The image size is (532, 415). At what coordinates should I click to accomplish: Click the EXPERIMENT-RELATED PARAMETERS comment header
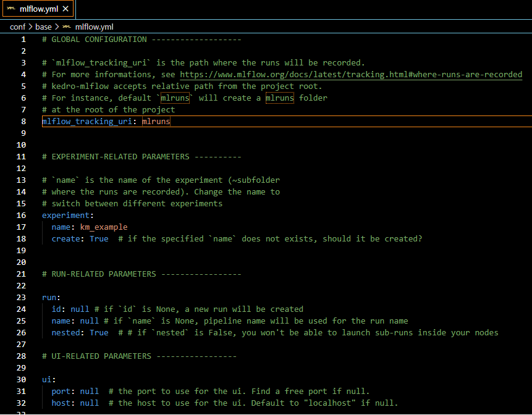click(141, 157)
